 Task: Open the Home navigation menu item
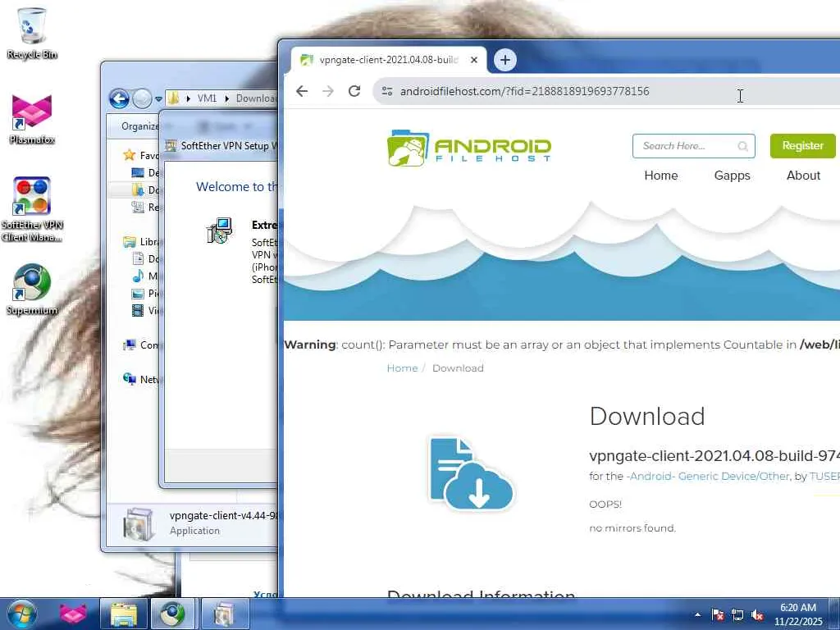(661, 176)
